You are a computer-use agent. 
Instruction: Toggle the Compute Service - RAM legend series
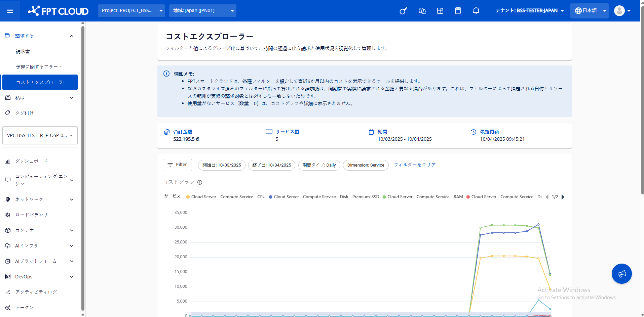click(423, 197)
